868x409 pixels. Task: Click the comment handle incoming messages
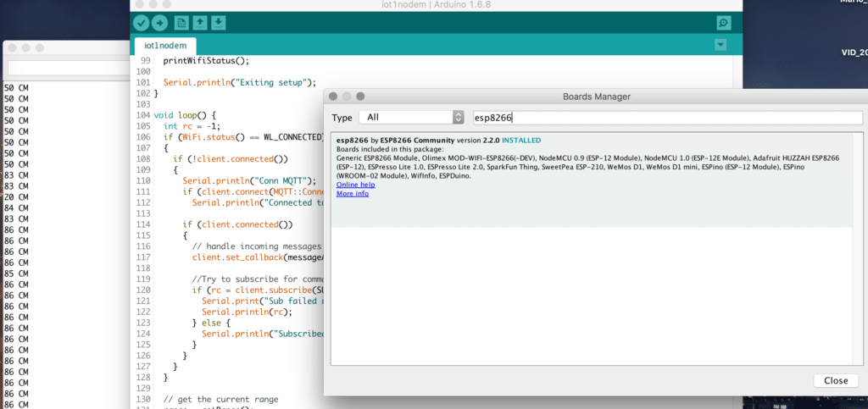point(257,246)
